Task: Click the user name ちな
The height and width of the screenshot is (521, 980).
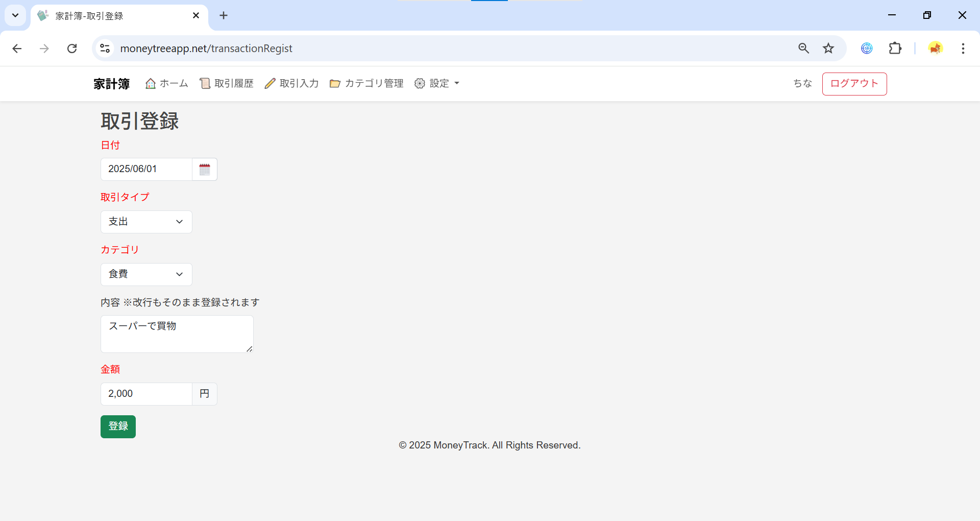Action: [802, 84]
